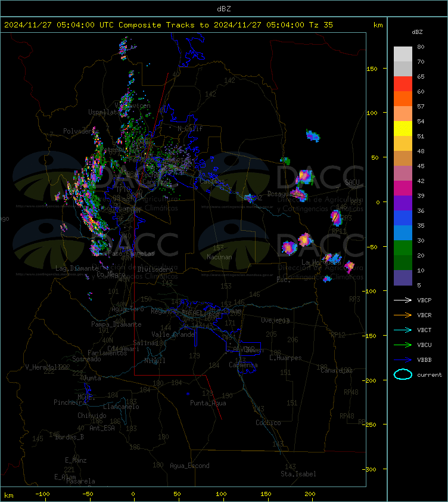Click the Lag_Diamante place label
Screen dimensions: 448x502
click(x=77, y=268)
